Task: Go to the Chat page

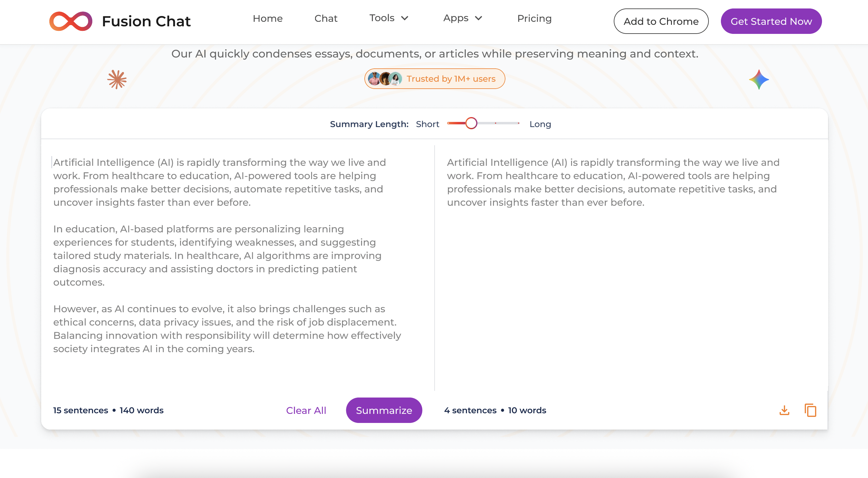Action: (x=326, y=18)
